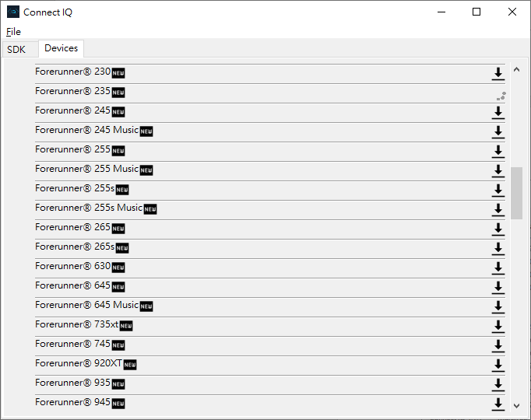531x420 pixels.
Task: Click the Connect IQ app icon
Action: point(13,12)
